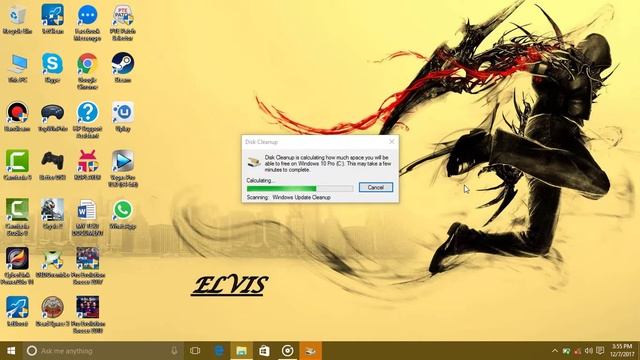The image size is (640, 360).
Task: Open the Bandicam recorder shortcut
Action: click(17, 117)
